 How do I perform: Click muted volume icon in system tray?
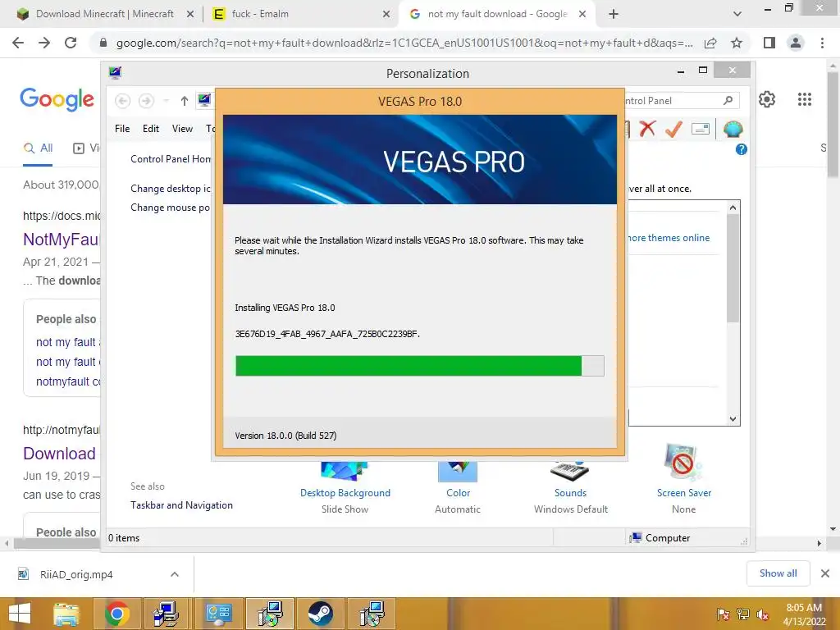point(762,614)
